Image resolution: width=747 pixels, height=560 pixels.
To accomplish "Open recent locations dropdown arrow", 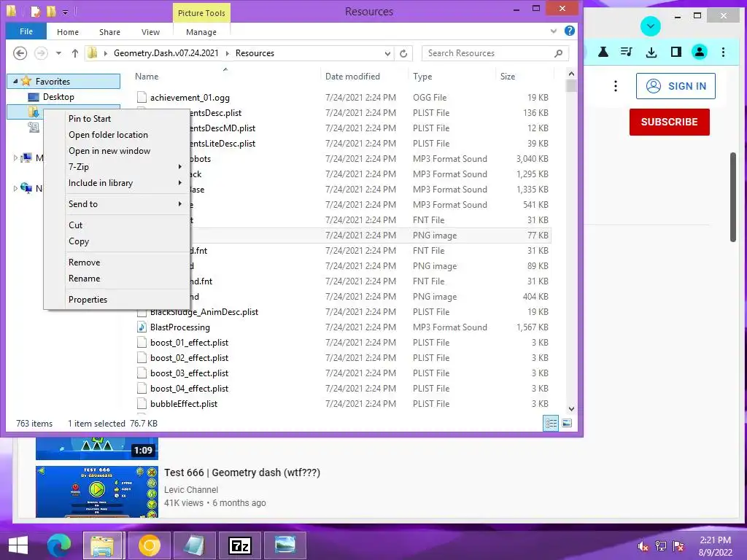I will 58,53.
